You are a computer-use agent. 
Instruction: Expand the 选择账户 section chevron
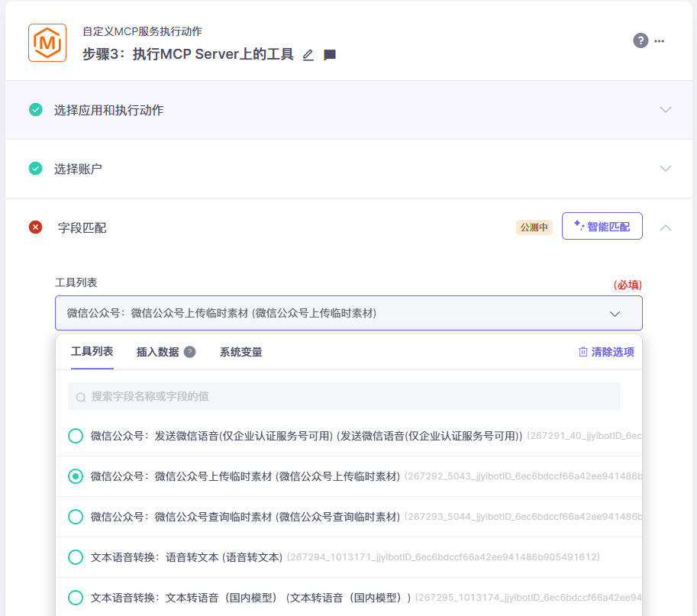(666, 169)
